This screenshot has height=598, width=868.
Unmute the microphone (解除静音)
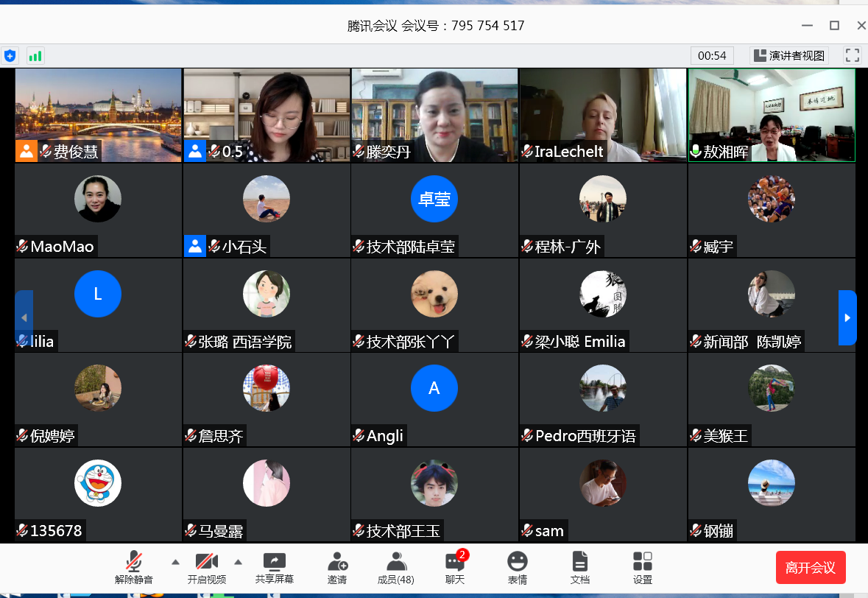(x=134, y=568)
